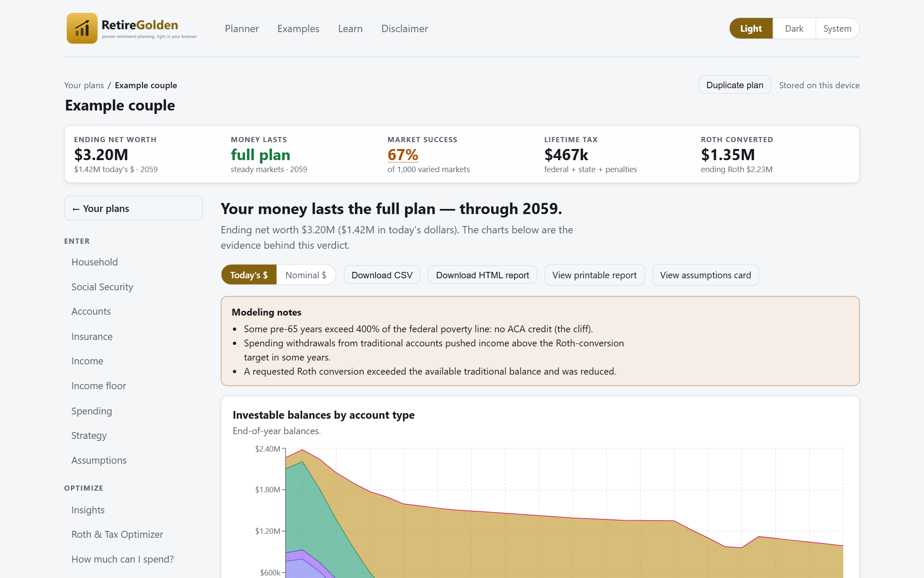Screen dimensions: 924x578
Task: Click the 67% market success value
Action: click(403, 155)
